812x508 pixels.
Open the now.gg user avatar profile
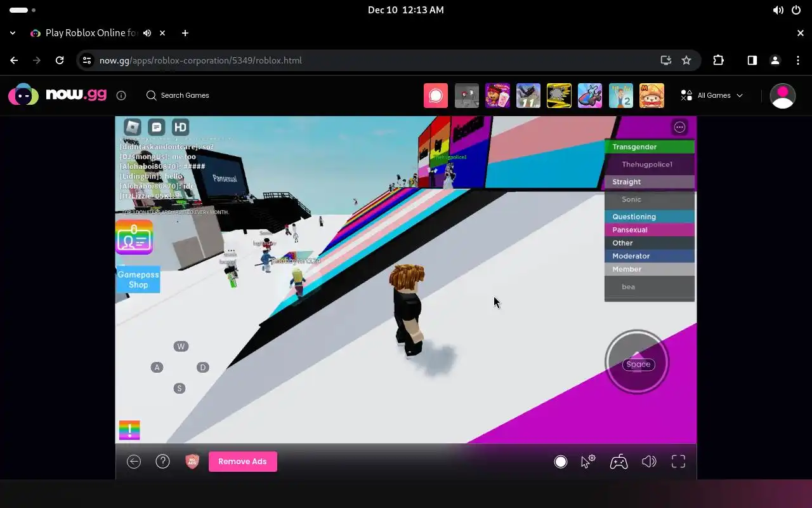click(x=783, y=96)
